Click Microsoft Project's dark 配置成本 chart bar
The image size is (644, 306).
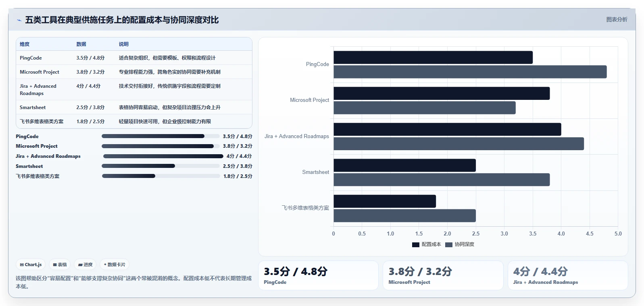(442, 93)
